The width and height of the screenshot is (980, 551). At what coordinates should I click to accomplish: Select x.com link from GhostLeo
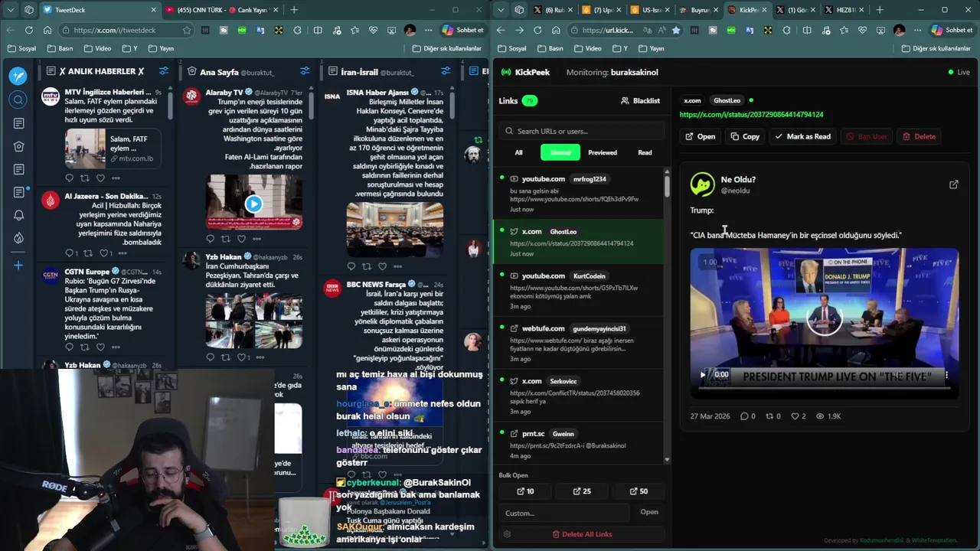pos(579,242)
